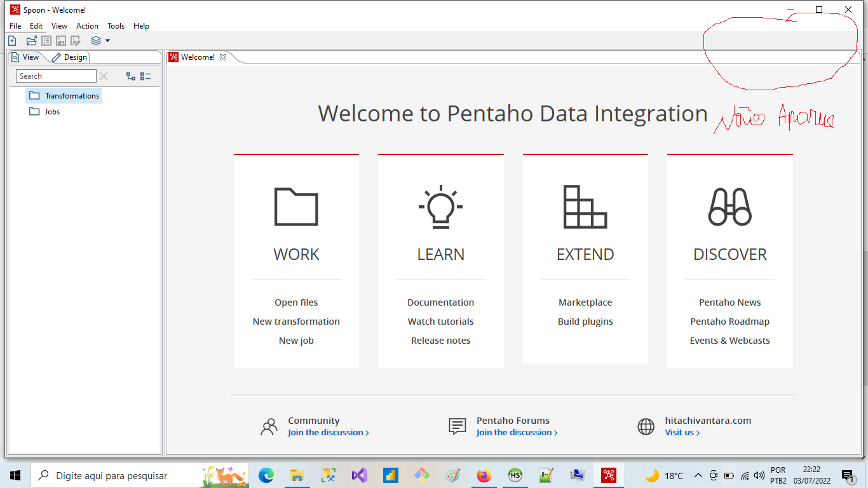Click the 18°C weather widget
This screenshot has height=488, width=868.
[x=665, y=475]
